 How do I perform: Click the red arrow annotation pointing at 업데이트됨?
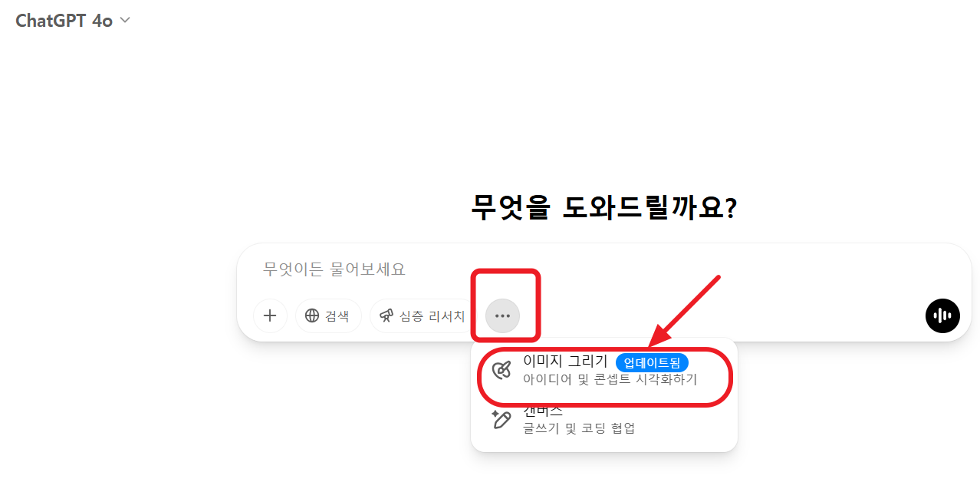tap(685, 311)
